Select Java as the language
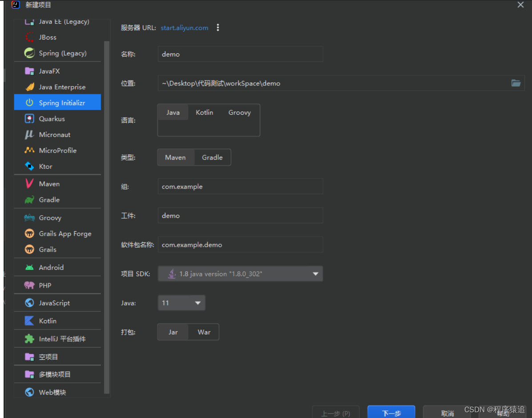 tap(173, 113)
